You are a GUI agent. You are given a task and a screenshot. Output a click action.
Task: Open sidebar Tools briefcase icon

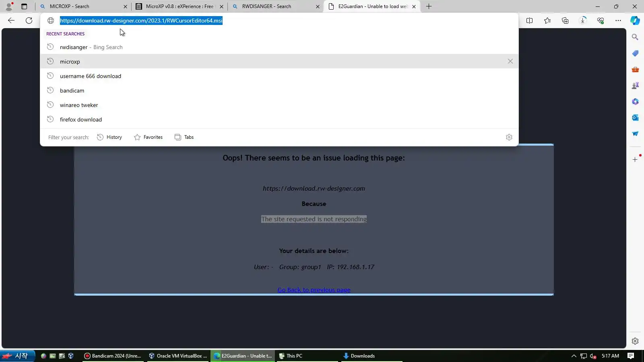635,69
